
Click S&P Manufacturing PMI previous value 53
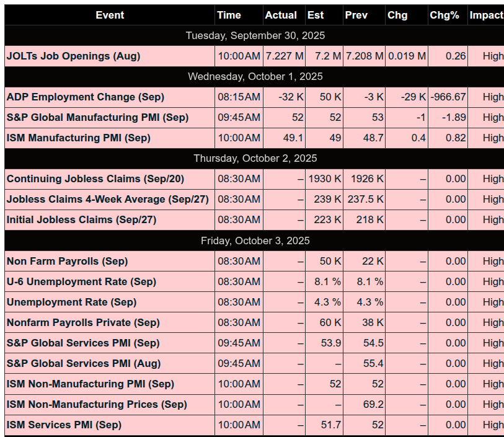(x=378, y=118)
